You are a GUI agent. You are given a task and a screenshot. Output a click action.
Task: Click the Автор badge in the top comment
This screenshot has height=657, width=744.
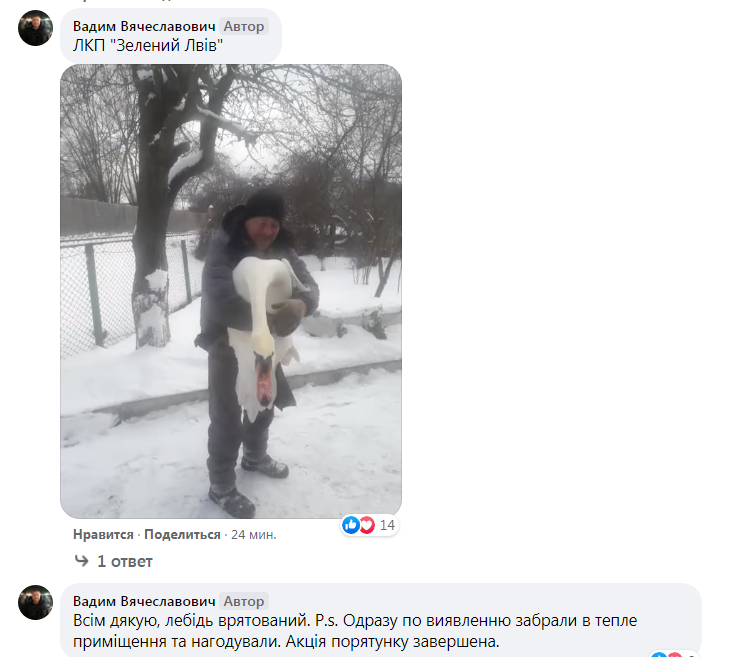(x=244, y=26)
